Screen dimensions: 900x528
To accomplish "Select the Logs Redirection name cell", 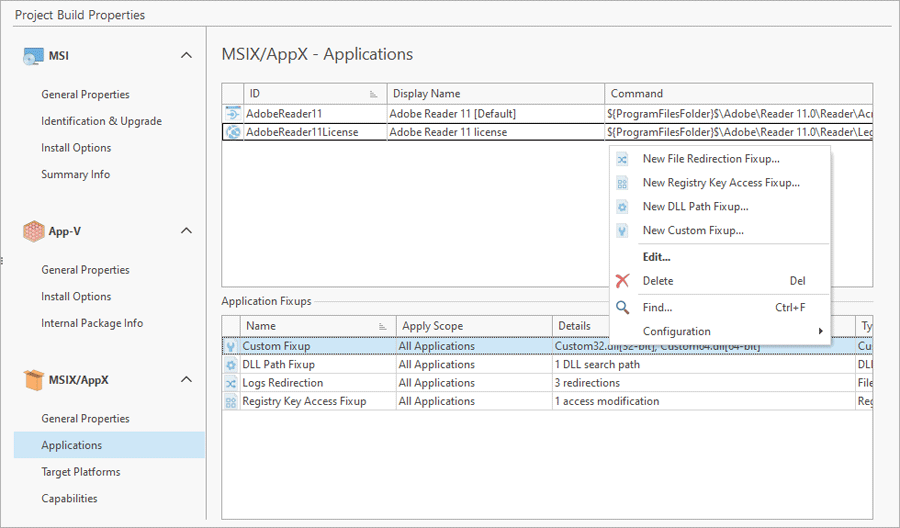I will click(318, 383).
